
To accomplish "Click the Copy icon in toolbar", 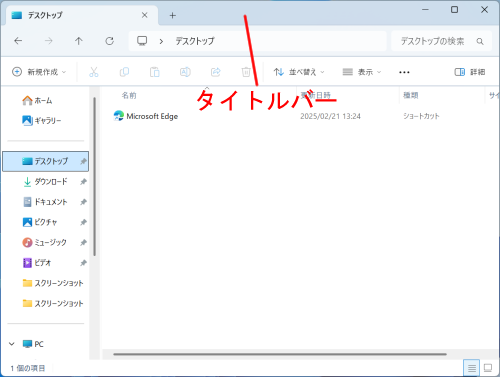I will [124, 72].
